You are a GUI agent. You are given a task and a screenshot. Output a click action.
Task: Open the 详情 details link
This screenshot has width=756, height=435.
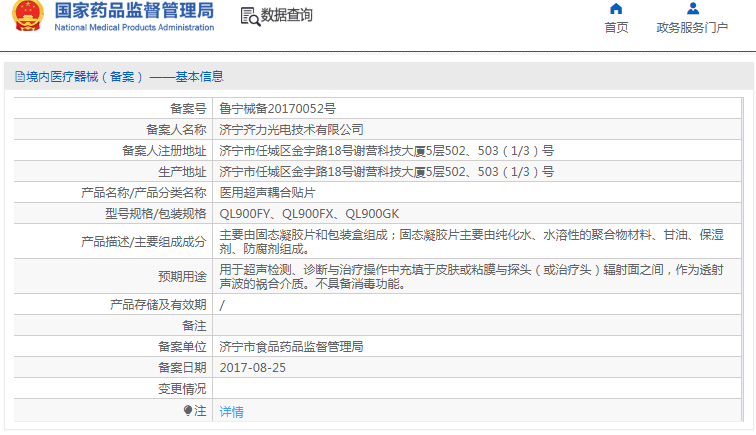coord(231,412)
